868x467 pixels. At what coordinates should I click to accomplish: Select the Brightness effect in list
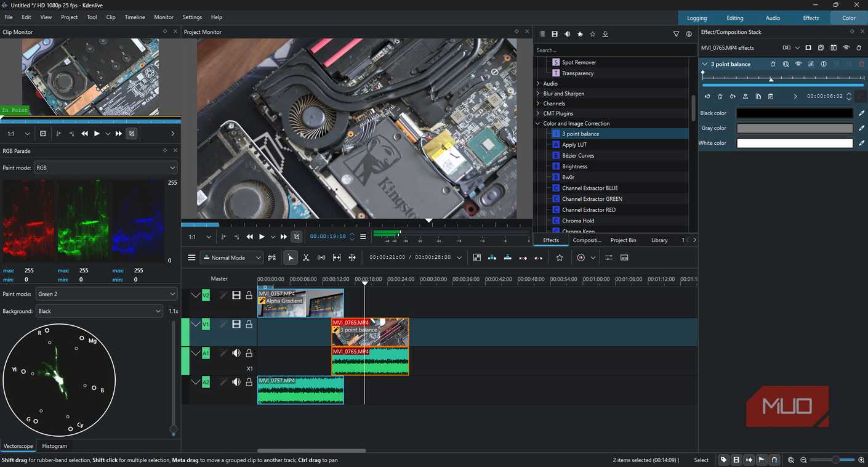[x=574, y=166]
